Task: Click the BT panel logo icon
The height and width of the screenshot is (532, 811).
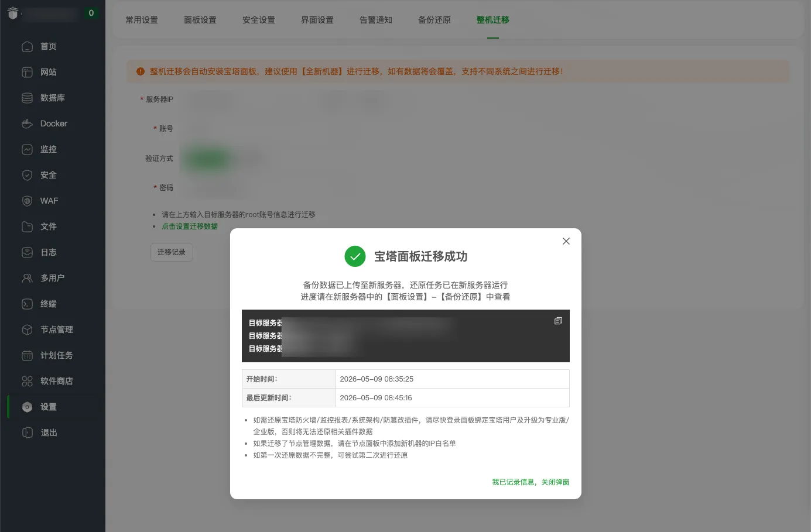Action: [13, 13]
